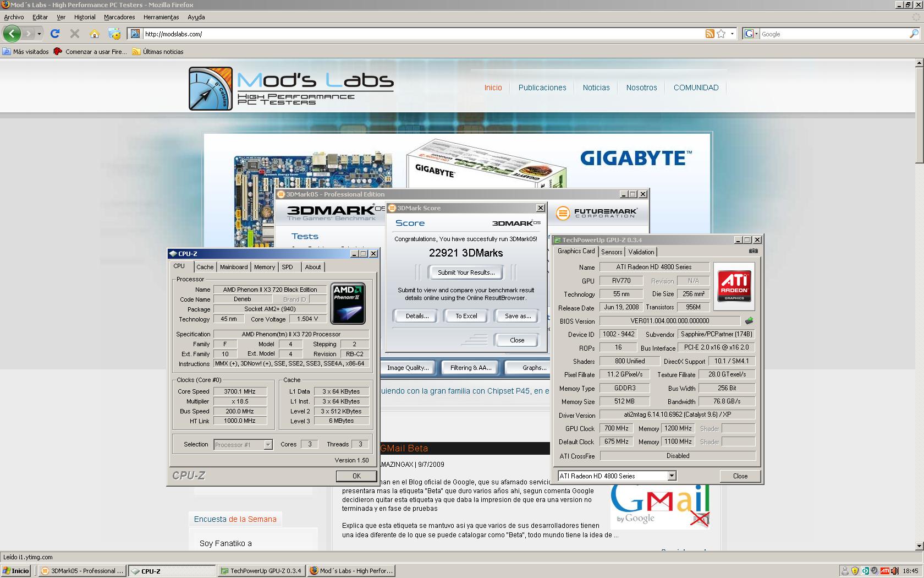The image size is (924, 578).
Task: Click BIOS save icon in GPU-Z
Action: (x=749, y=320)
